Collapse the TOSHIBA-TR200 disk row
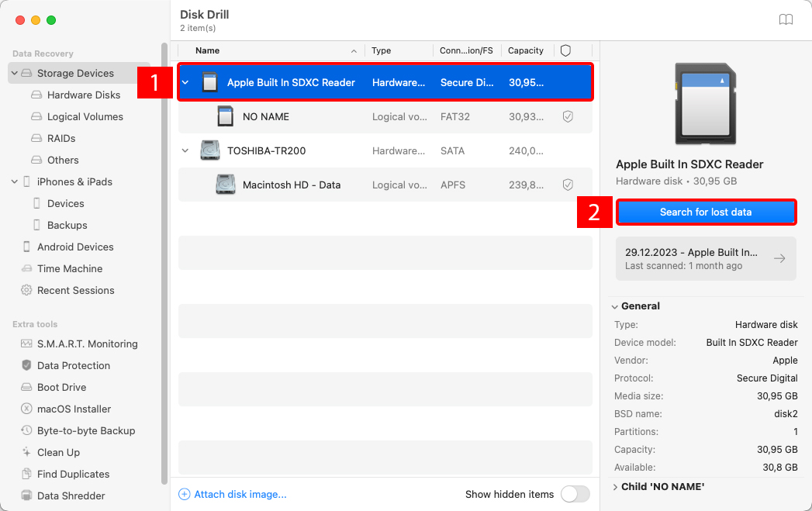812x511 pixels. pyautogui.click(x=185, y=150)
